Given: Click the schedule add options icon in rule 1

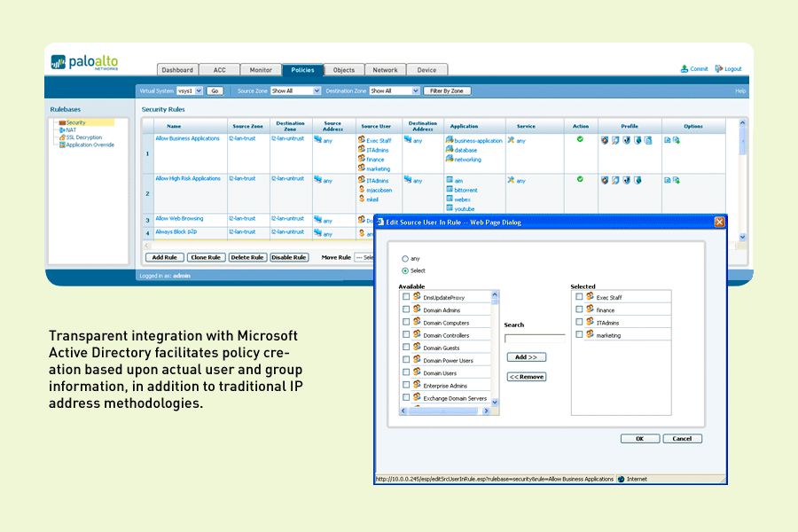Looking at the screenshot, I should pos(677,140).
